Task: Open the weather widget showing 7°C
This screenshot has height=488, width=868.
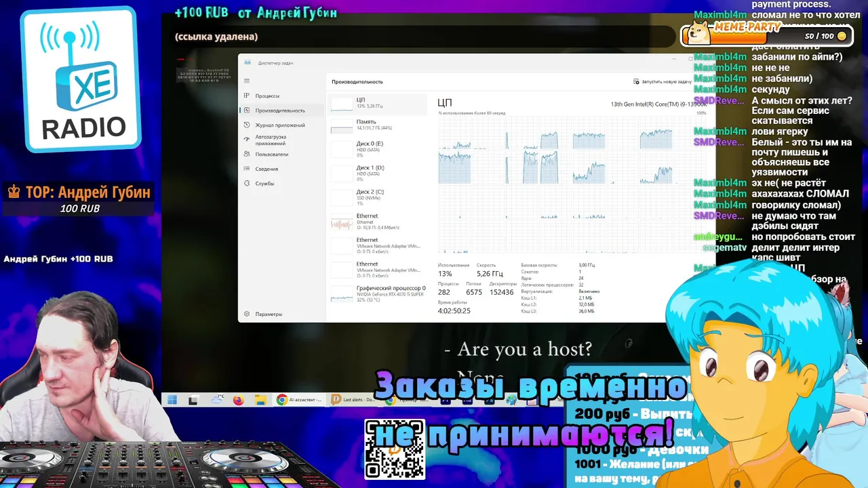Action: point(217,399)
